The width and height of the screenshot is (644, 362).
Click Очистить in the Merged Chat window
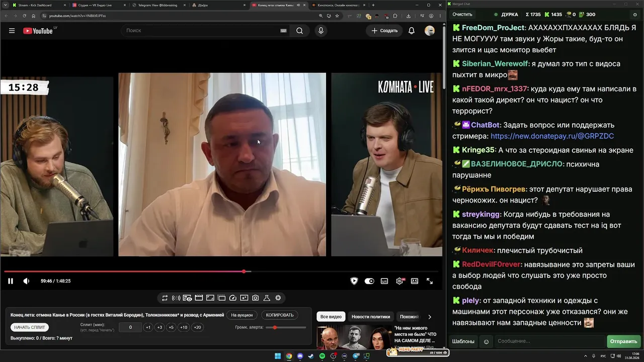tap(462, 15)
